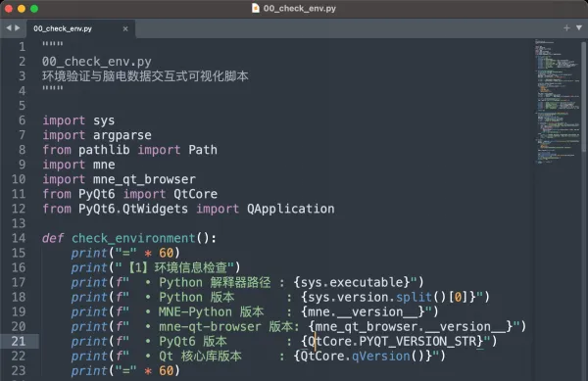Click line number 21 in the gutter

[19, 341]
